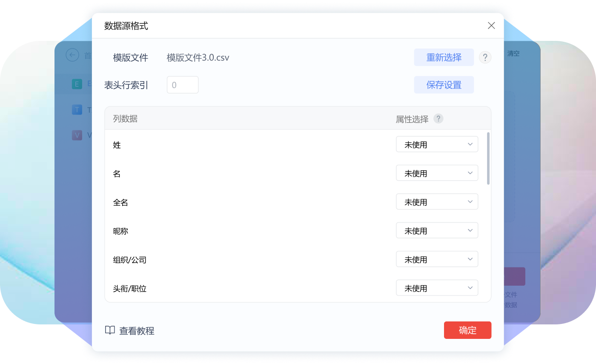Select the green E item in the sidebar

click(x=77, y=84)
